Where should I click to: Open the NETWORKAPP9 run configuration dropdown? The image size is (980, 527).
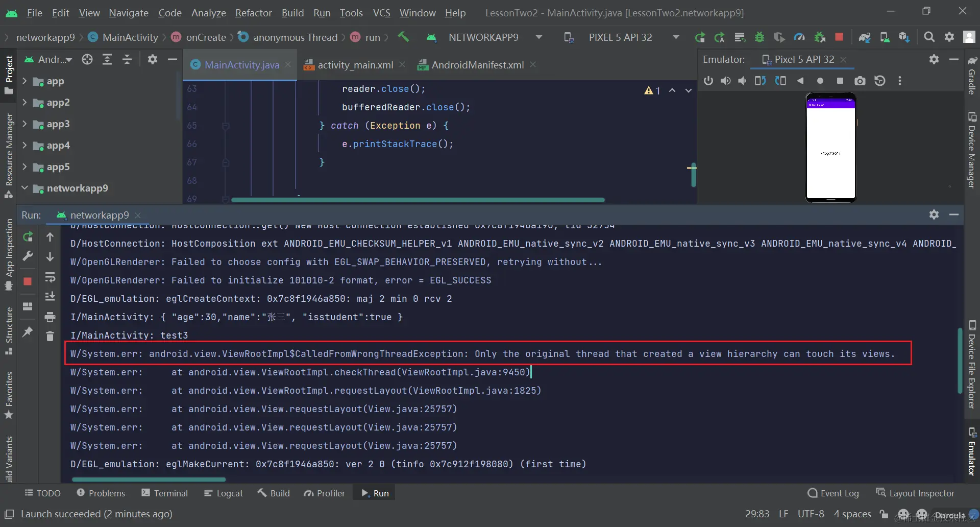[x=484, y=37]
